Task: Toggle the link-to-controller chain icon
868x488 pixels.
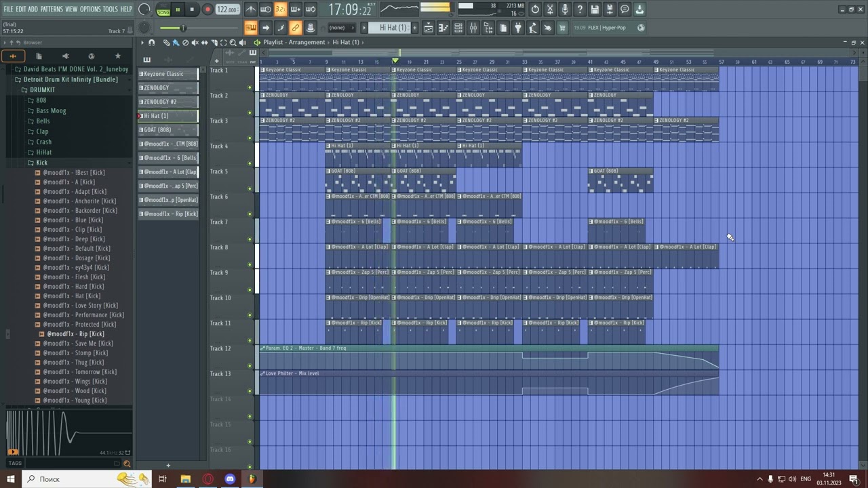Action: pos(296,28)
